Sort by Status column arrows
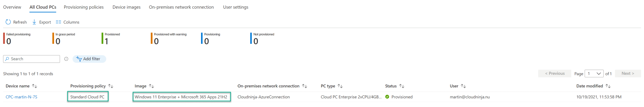Screen dimensions: 644x107 point(401,86)
